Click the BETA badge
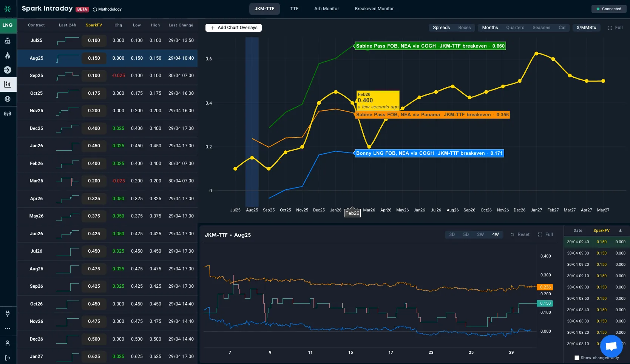Viewport: 630px width, 364px height. [x=82, y=9]
